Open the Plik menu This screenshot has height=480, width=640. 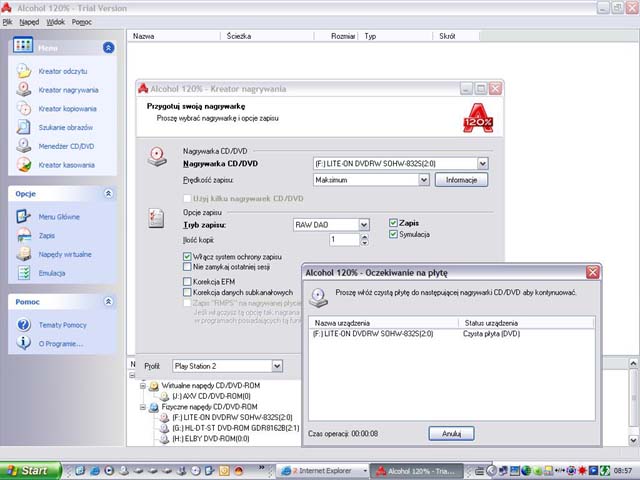pyautogui.click(x=7, y=22)
